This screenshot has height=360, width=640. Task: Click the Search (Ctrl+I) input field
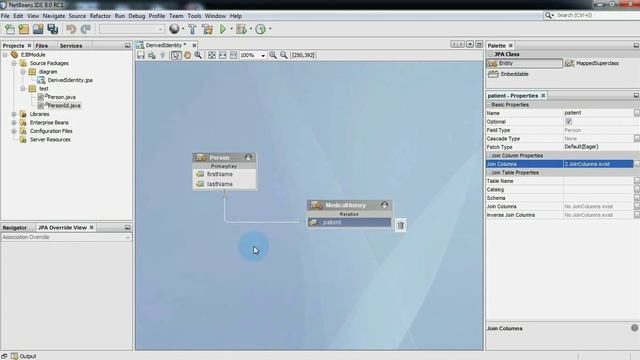[596, 15]
